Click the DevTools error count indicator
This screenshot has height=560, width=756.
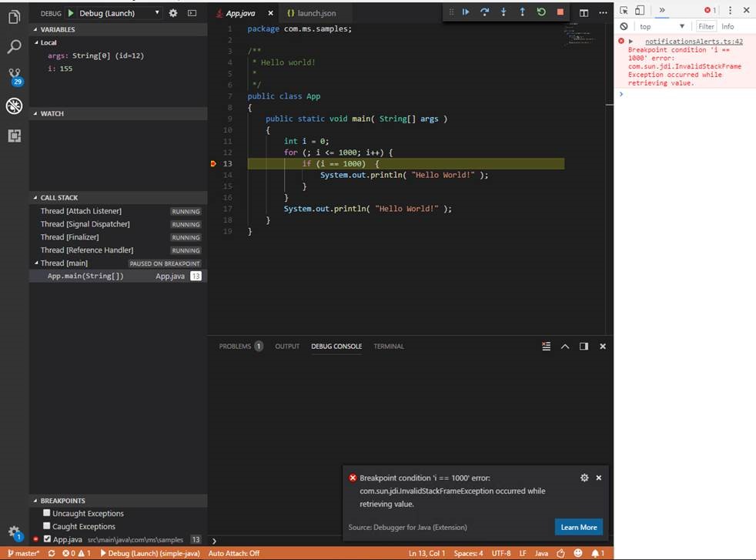coord(711,10)
